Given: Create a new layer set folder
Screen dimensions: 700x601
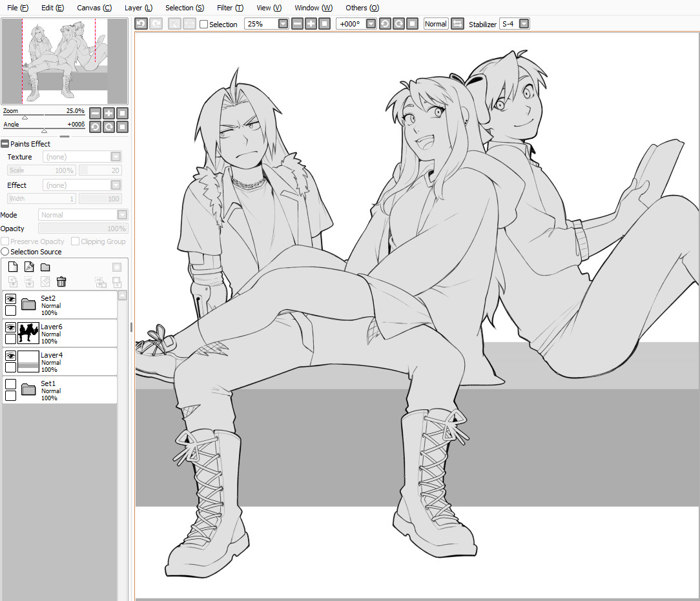Looking at the screenshot, I should 45,267.
